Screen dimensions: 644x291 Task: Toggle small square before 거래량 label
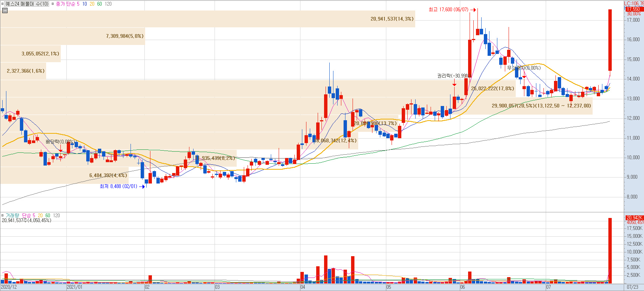[3, 215]
